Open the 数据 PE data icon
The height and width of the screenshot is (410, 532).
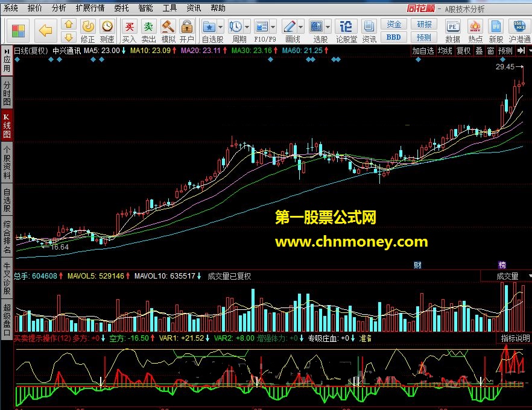(x=452, y=31)
